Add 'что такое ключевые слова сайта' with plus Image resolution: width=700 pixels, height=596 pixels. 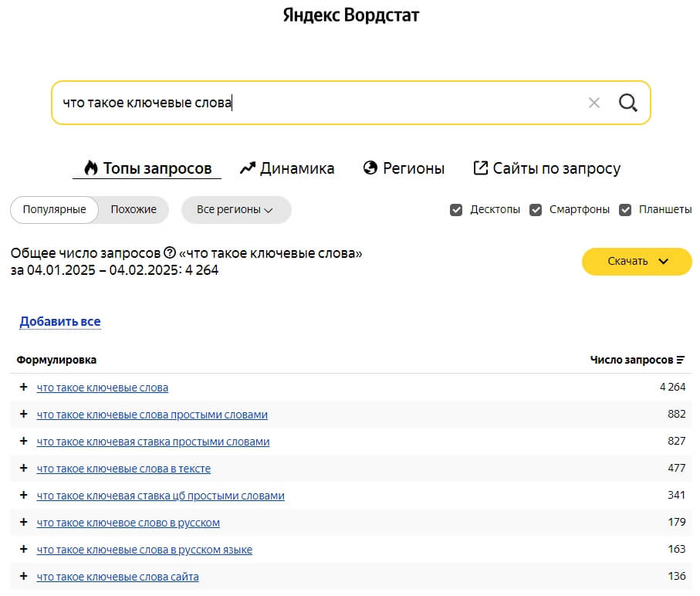[24, 577]
